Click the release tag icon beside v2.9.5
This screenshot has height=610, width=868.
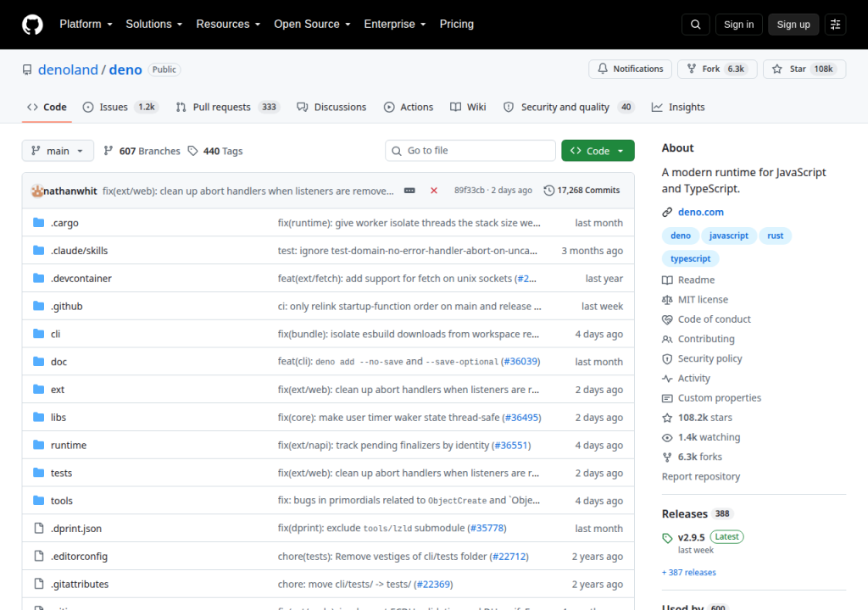(667, 538)
